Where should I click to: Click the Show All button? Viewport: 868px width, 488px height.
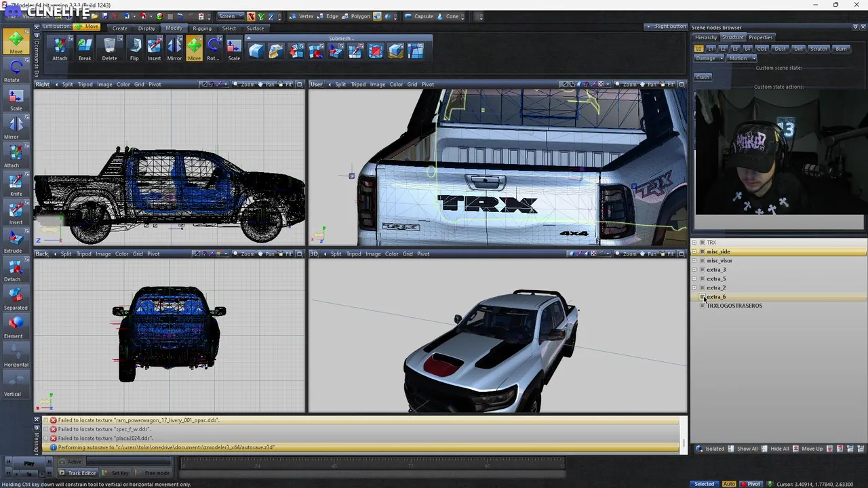[x=743, y=449]
